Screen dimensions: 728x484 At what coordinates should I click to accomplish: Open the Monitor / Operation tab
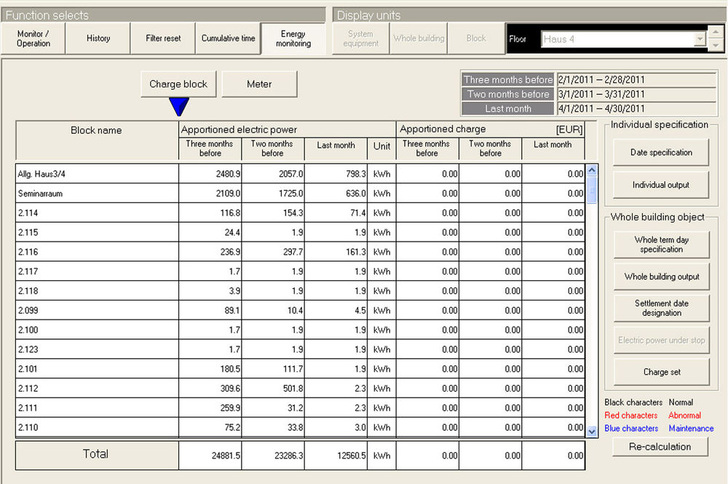(33, 38)
